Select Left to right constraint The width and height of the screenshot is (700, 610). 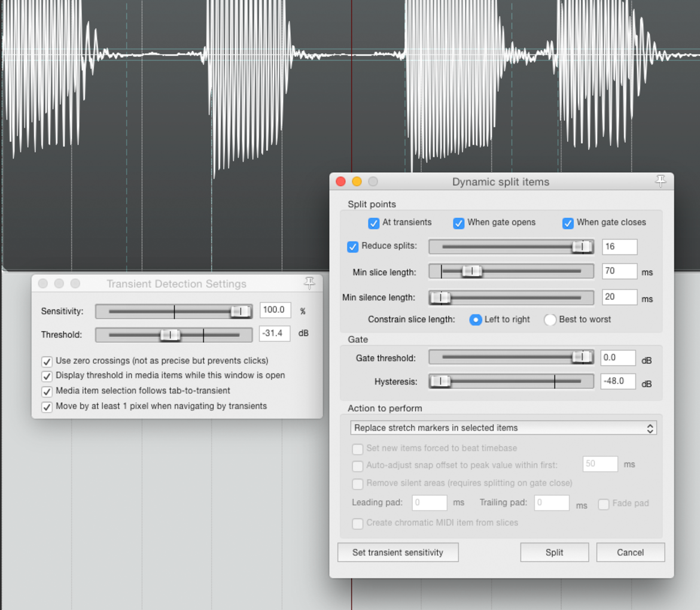click(476, 320)
